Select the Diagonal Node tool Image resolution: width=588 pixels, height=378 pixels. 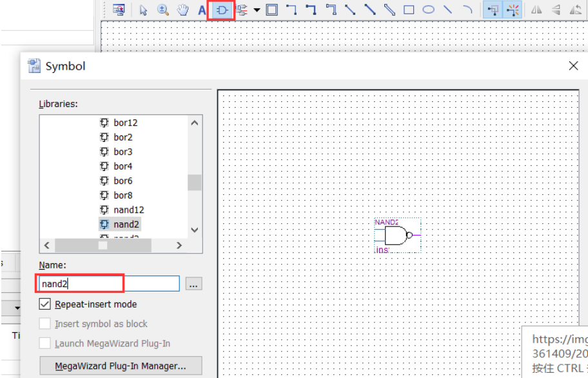pyautogui.click(x=350, y=10)
